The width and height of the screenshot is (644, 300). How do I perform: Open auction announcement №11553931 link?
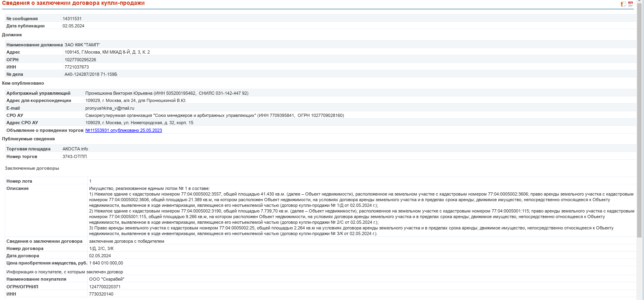pyautogui.click(x=124, y=130)
